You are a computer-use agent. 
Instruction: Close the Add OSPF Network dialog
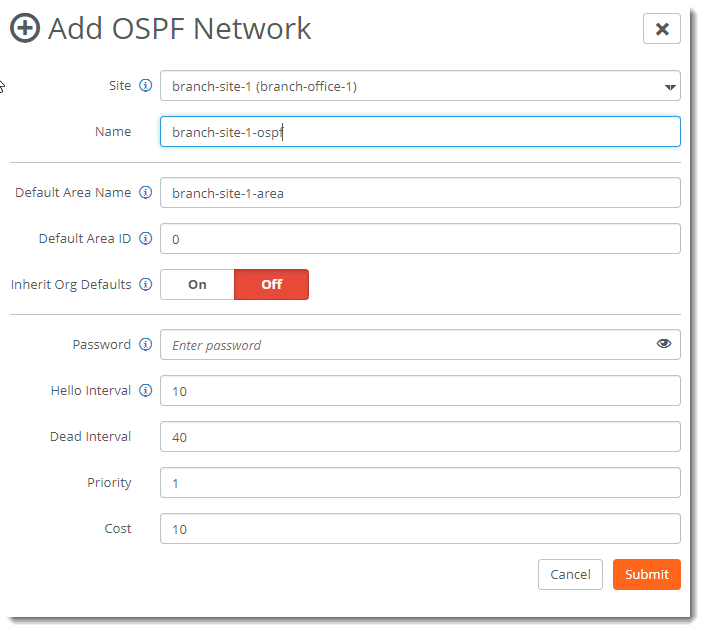(x=661, y=29)
